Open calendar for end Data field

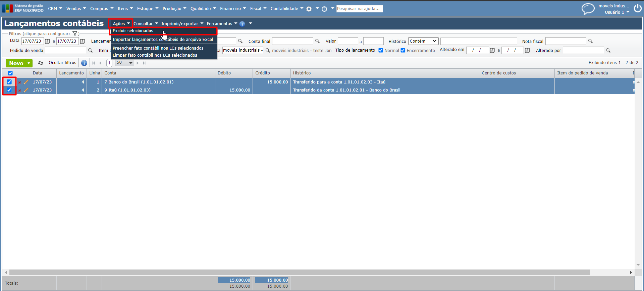(83, 41)
